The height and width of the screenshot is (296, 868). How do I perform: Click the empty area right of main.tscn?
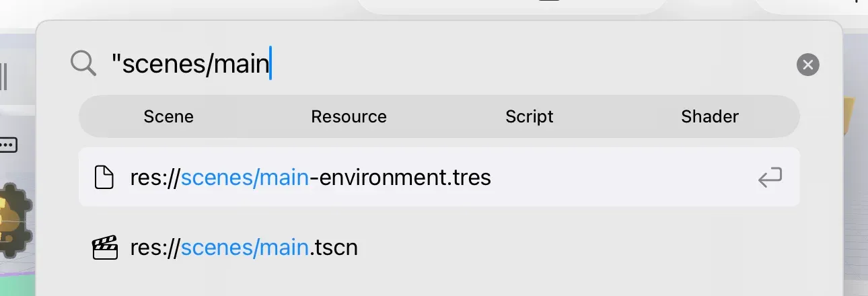pos(572,248)
